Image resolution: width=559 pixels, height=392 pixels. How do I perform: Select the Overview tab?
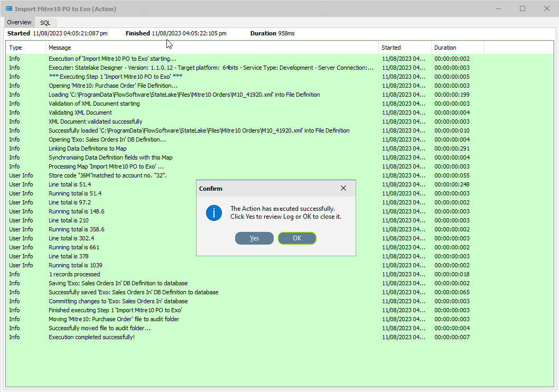click(19, 22)
